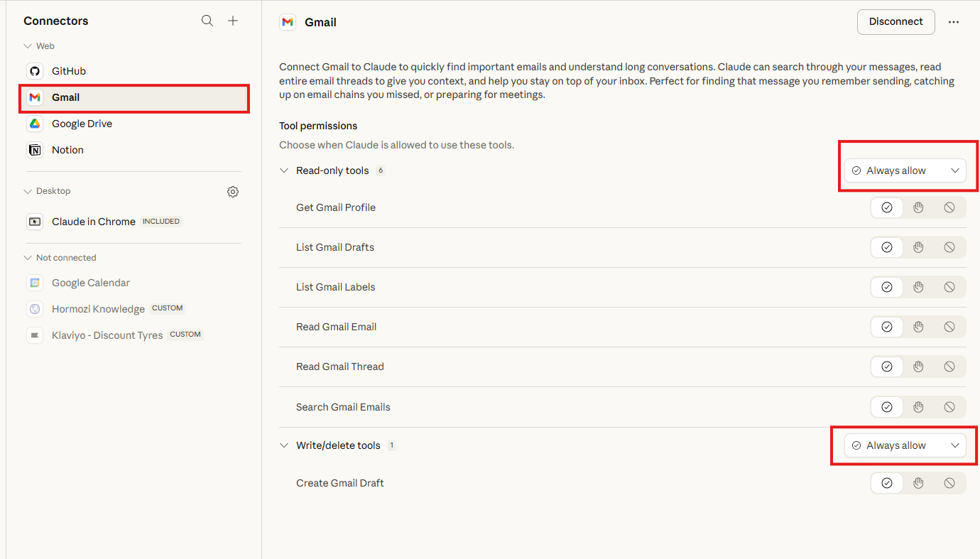Open Write/delete tools Always allow dropdown
Viewport: 980px width, 559px height.
click(x=905, y=445)
